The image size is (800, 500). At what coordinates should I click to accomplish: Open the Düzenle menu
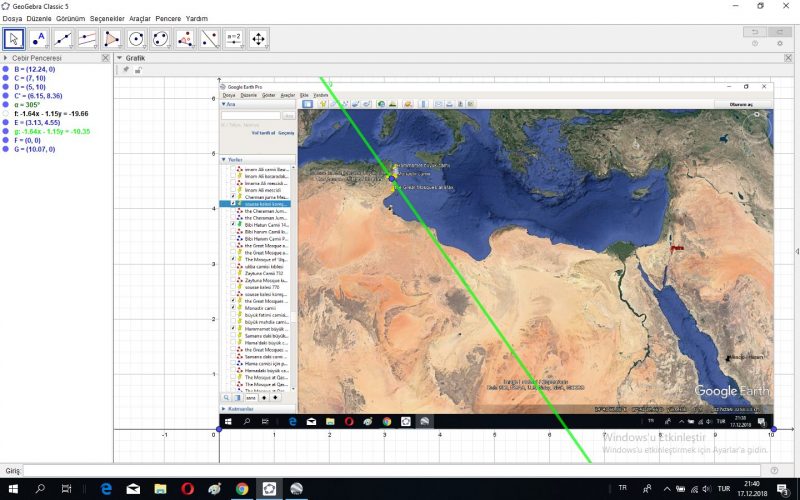[39, 18]
